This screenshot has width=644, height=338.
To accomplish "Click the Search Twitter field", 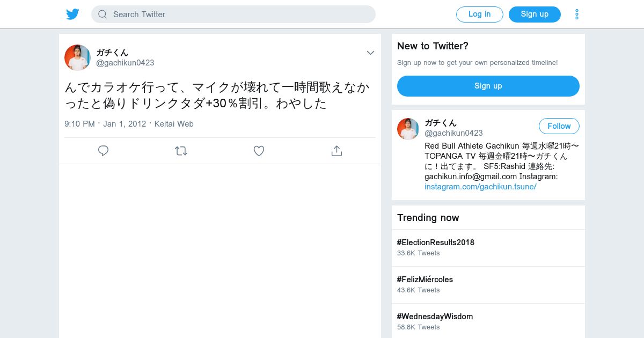I will [x=241, y=14].
